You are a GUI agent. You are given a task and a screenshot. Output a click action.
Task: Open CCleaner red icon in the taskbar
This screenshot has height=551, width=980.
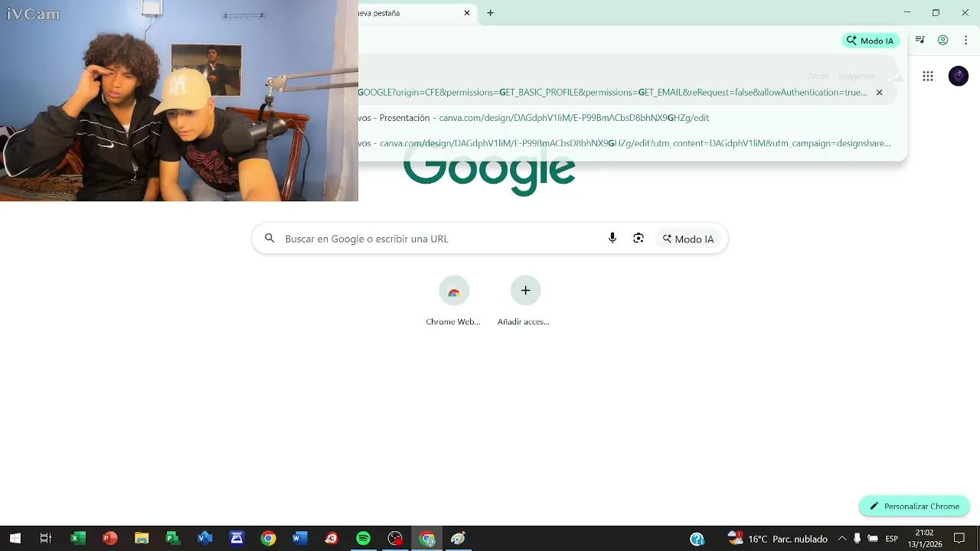(x=332, y=539)
